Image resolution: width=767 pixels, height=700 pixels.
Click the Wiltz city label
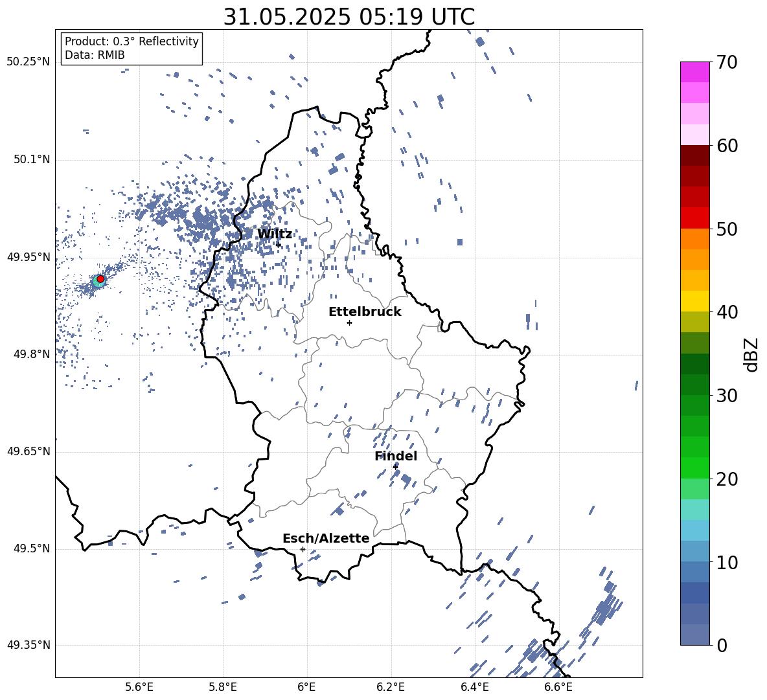pyautogui.click(x=275, y=234)
